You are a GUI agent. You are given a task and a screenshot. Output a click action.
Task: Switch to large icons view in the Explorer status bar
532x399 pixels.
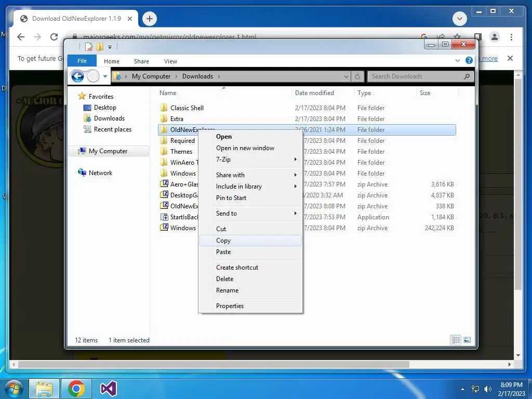467,340
